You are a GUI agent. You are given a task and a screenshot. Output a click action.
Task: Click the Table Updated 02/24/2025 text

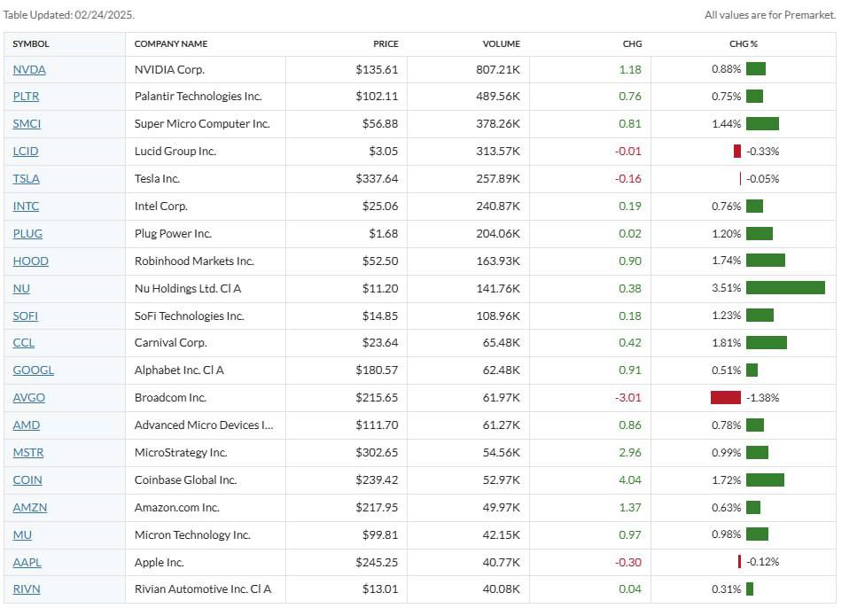click(69, 15)
